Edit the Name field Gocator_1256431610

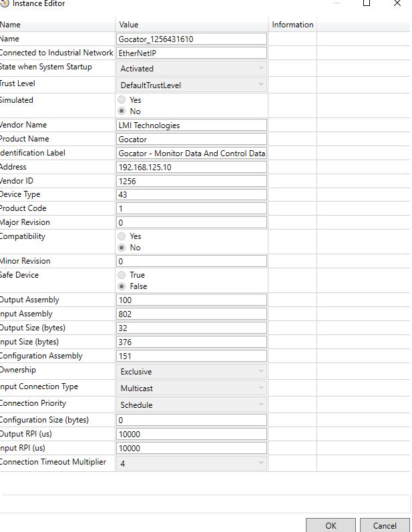tap(192, 39)
